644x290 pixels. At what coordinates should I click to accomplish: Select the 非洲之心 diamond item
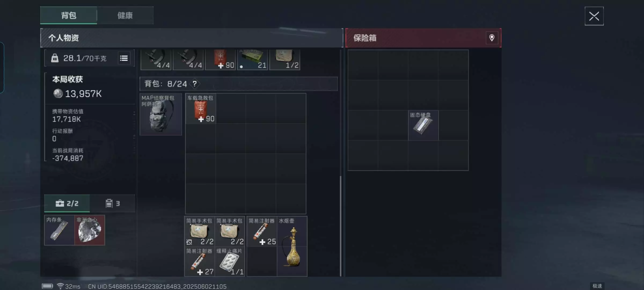tap(90, 230)
